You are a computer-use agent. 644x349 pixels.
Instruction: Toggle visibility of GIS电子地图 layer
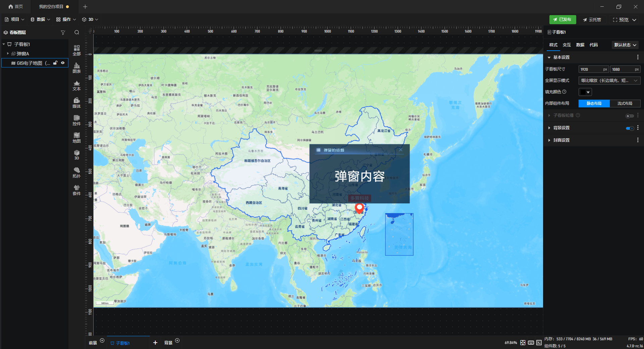coord(63,63)
